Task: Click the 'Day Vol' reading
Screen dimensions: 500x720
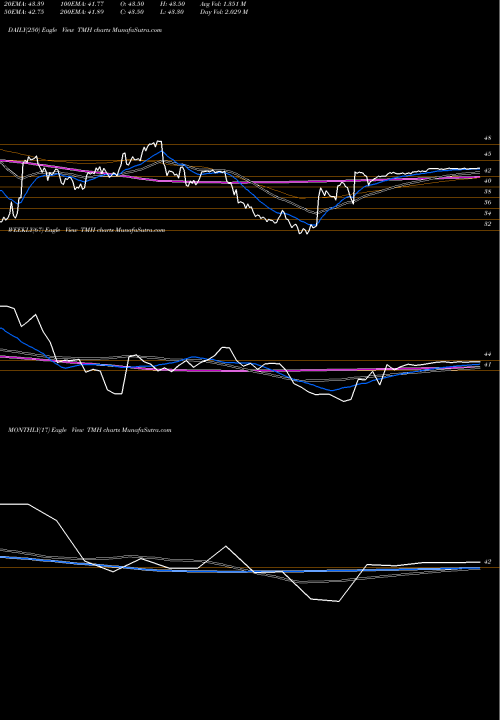Action: pyautogui.click(x=224, y=12)
